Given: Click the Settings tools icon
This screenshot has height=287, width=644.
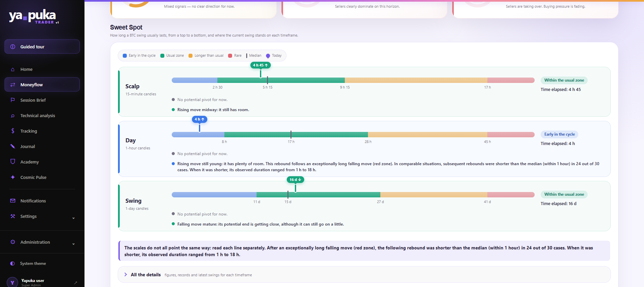Looking at the screenshot, I should pyautogui.click(x=13, y=216).
